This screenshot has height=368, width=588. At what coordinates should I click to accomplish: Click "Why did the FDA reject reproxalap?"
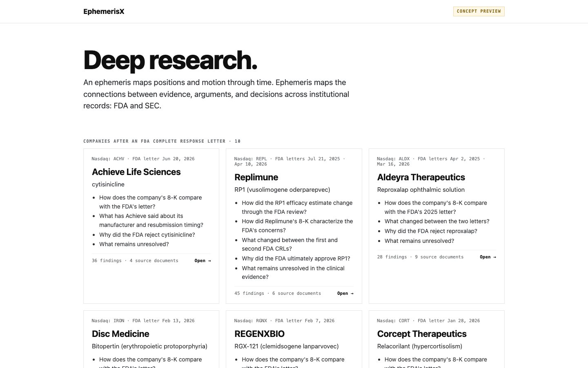click(x=431, y=231)
